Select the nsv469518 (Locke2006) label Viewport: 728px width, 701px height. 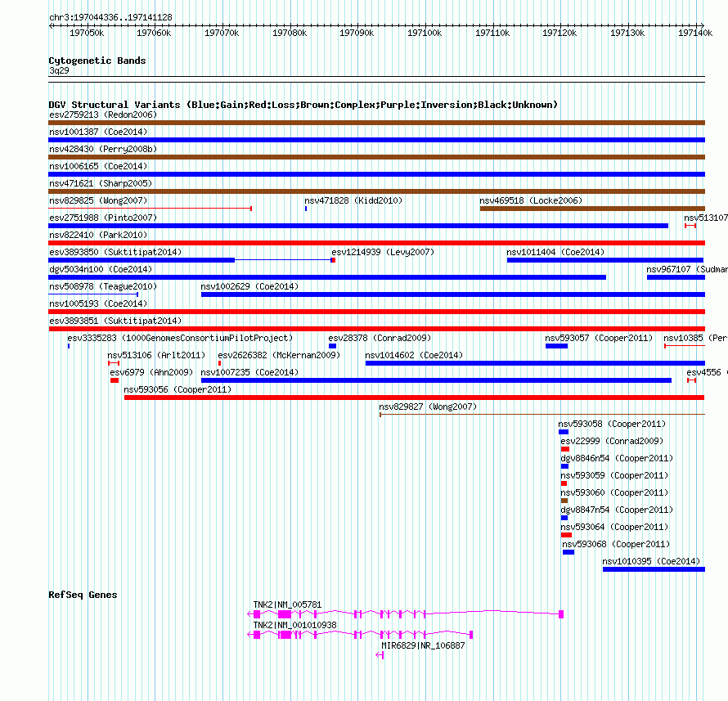click(x=531, y=200)
